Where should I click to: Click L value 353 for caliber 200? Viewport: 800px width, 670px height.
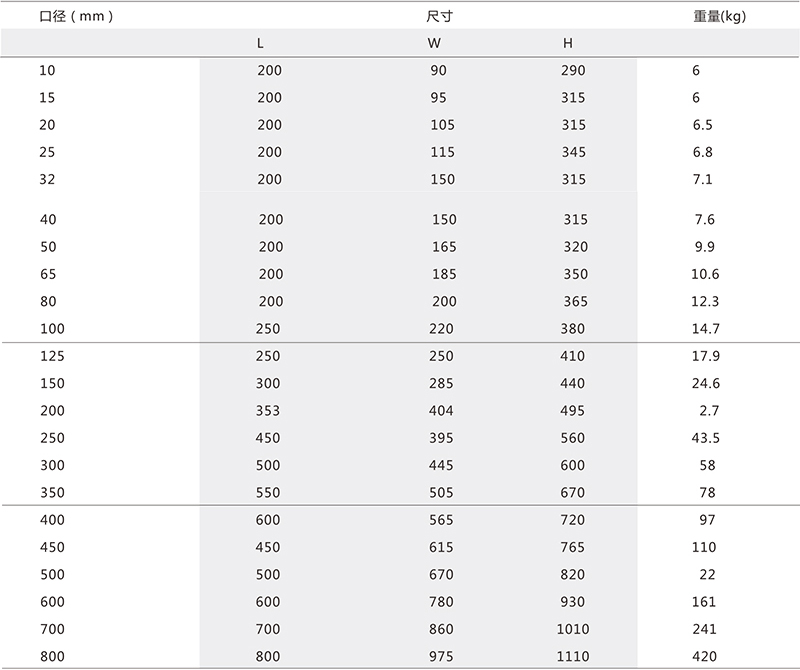268,411
